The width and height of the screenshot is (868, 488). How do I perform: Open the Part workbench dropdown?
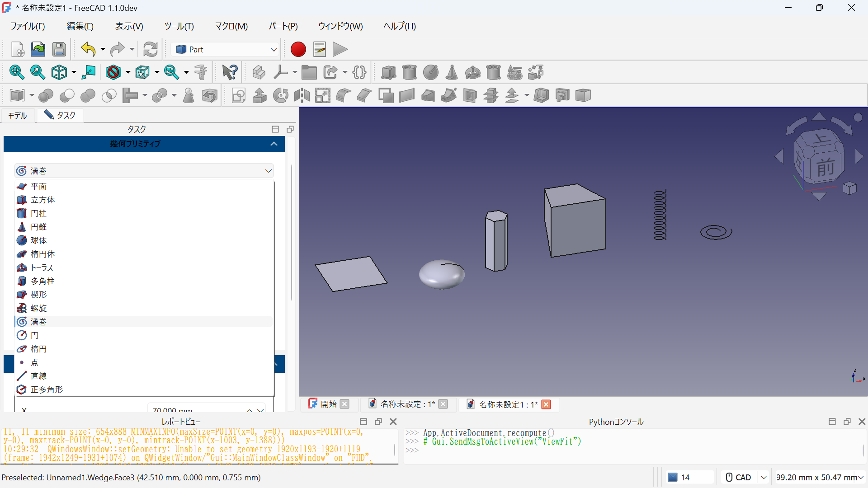(x=226, y=49)
